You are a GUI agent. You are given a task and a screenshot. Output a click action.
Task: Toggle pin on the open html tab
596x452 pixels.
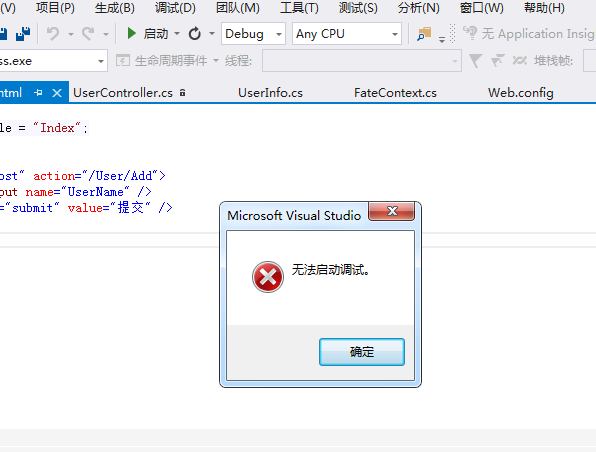pyautogui.click(x=38, y=92)
